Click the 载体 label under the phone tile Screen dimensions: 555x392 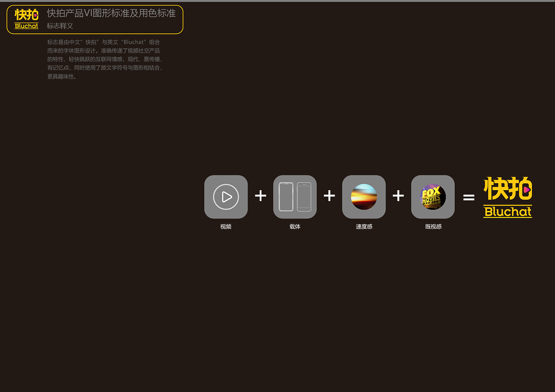295,227
